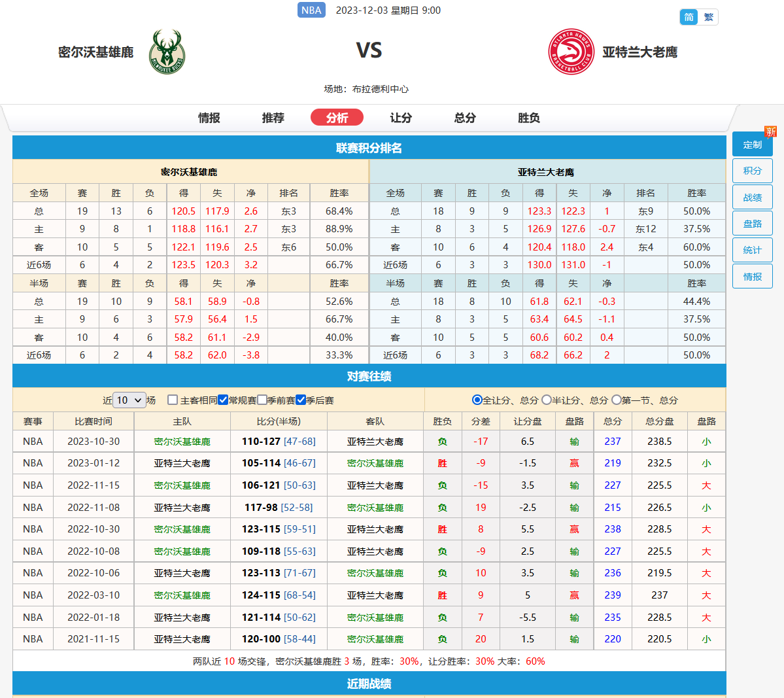Enable the 主客相同 checkbox
Image resolution: width=784 pixels, height=698 pixels.
click(172, 399)
